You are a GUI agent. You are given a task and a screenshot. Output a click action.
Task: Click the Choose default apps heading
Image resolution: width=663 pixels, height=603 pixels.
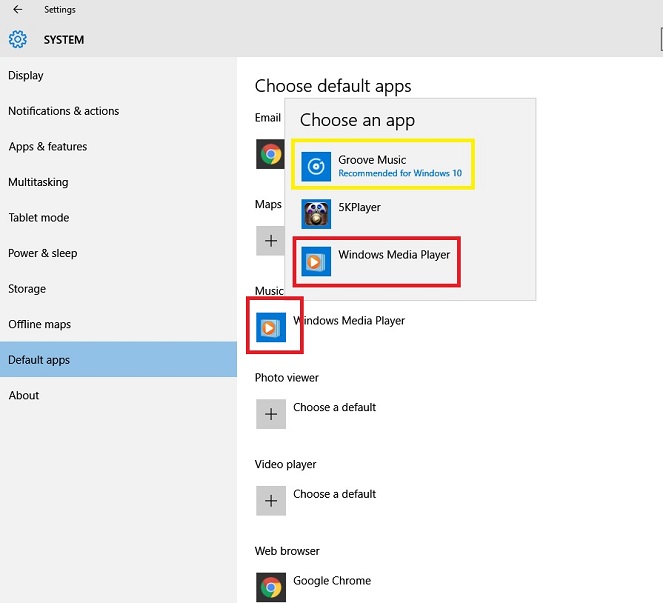[333, 86]
